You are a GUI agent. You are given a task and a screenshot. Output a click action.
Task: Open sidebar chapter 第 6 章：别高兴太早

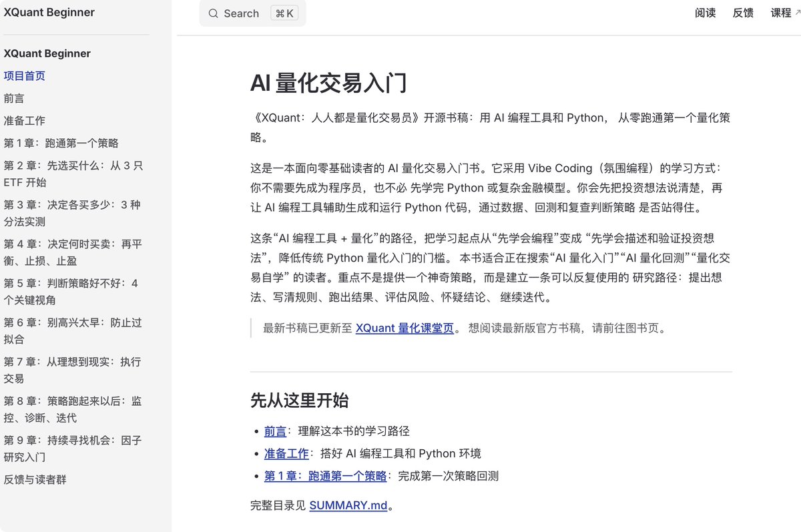73,330
